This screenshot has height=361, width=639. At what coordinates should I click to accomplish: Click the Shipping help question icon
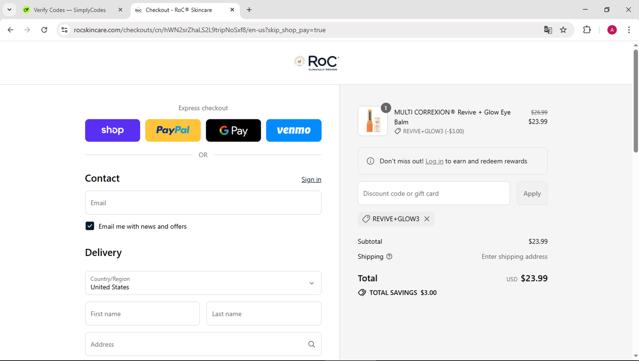pyautogui.click(x=389, y=256)
